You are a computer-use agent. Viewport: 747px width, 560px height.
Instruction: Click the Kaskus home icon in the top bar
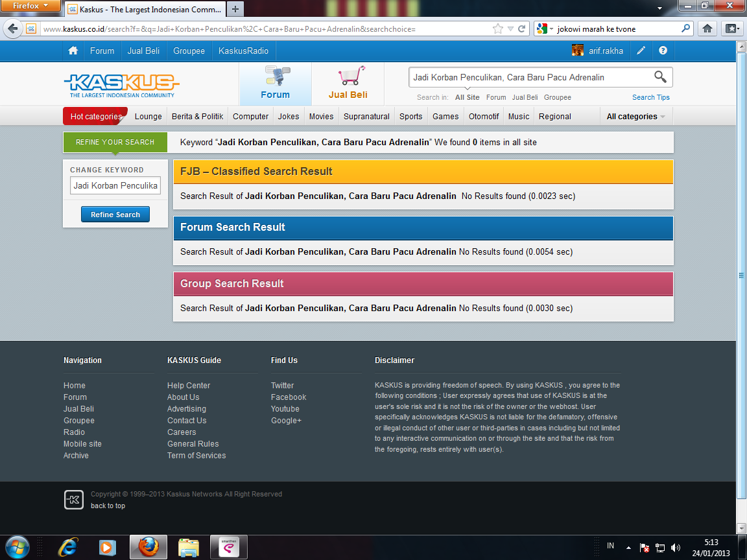tap(73, 51)
